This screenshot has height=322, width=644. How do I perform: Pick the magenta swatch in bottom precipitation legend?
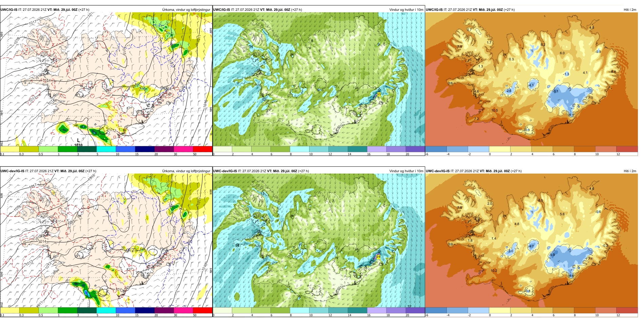click(183, 310)
